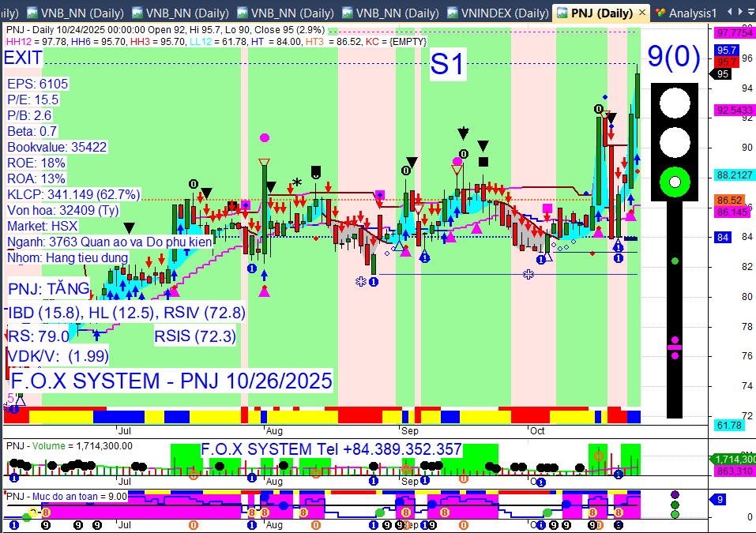
Task: Click the blue 84 price label
Action: [x=723, y=237]
